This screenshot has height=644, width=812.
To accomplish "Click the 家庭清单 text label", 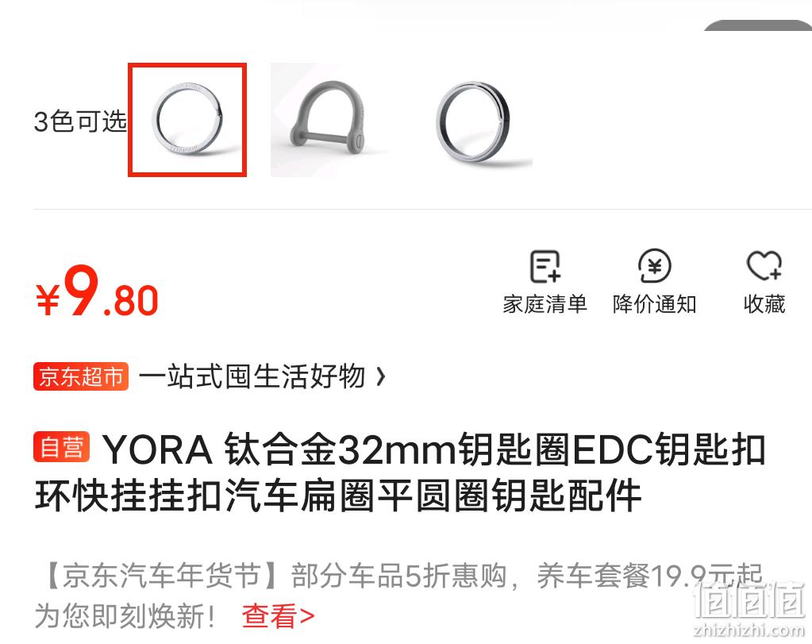I will tap(545, 304).
